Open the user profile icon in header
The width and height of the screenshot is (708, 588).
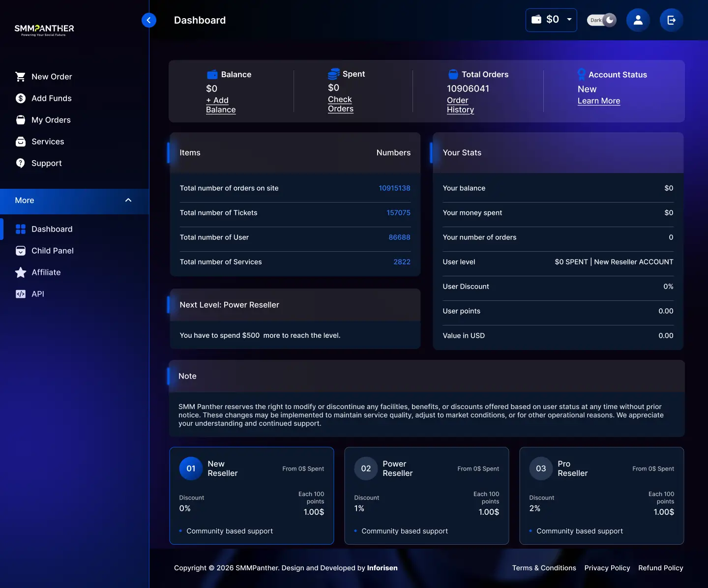(x=638, y=20)
